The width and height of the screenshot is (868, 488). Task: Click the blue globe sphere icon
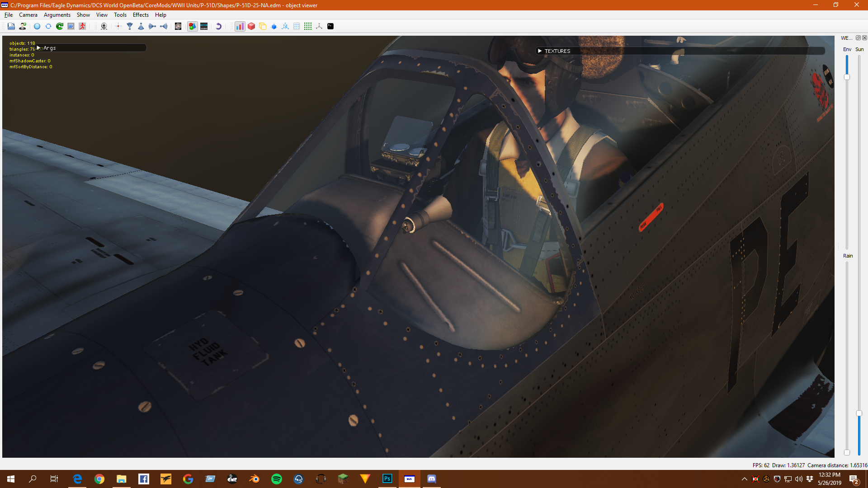37,26
